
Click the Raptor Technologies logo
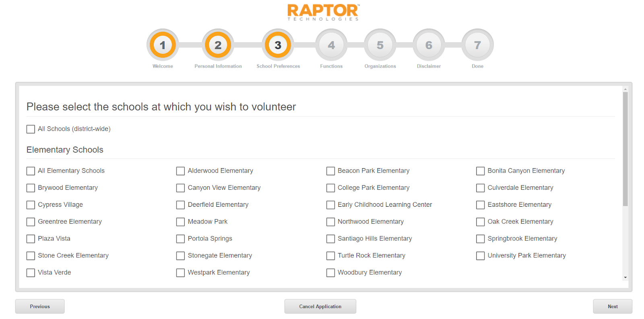point(323,12)
